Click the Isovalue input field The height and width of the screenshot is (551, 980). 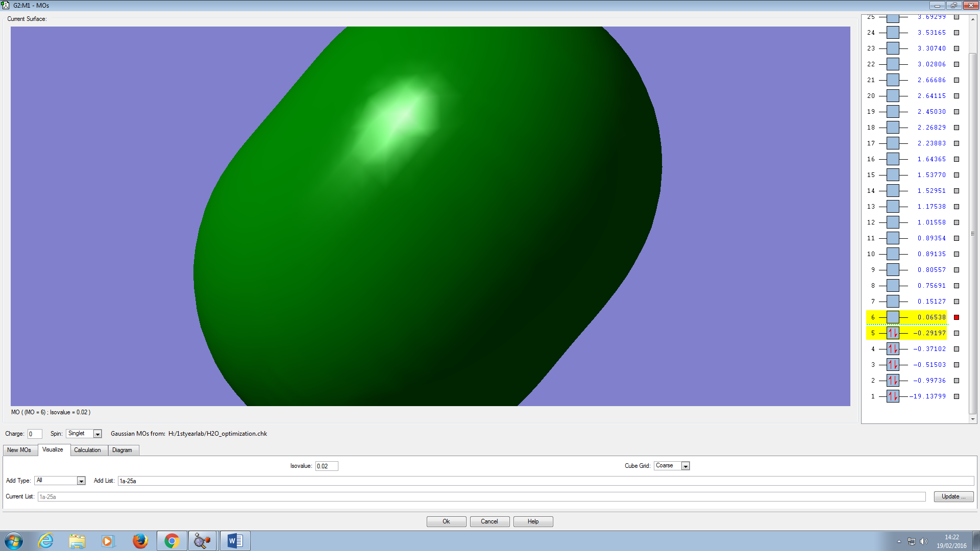[x=326, y=466]
